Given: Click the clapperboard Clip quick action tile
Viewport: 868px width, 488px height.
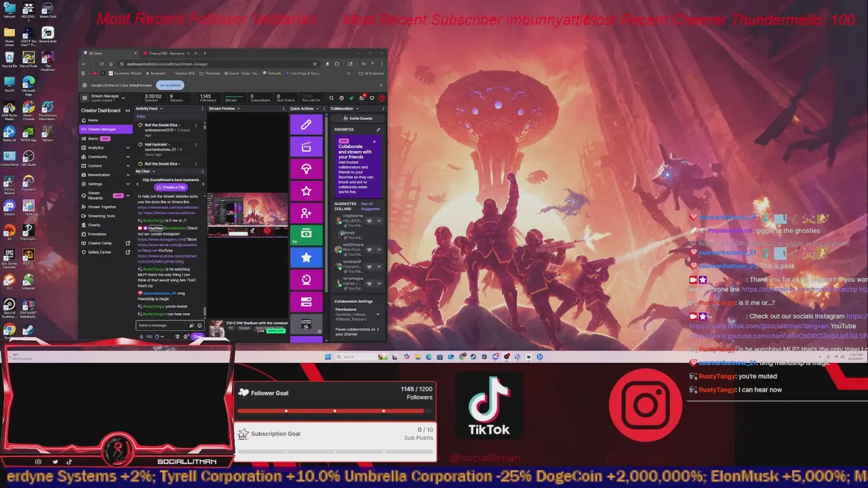Looking at the screenshot, I should (x=306, y=147).
